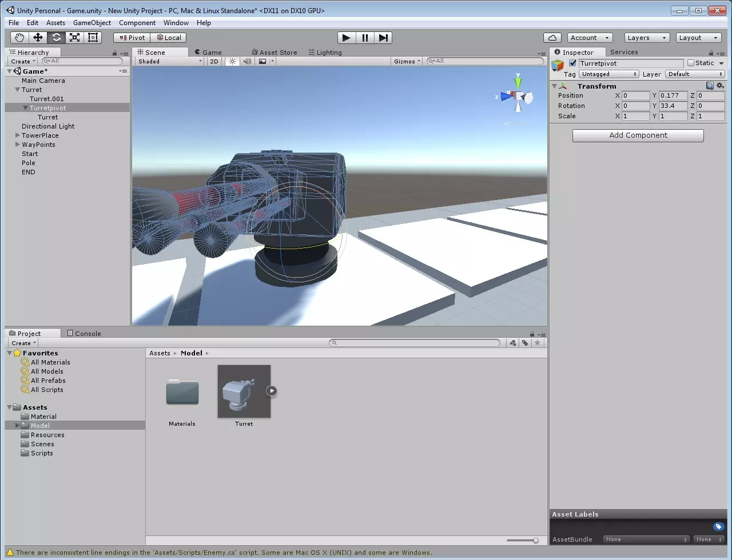Toggle 2D scene view mode
The image size is (732, 560).
pos(214,61)
